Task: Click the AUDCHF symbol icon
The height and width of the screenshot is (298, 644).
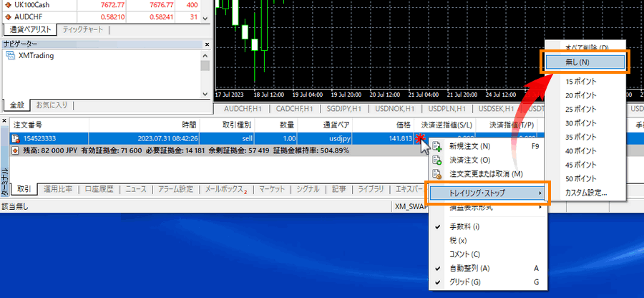Action: [7, 16]
